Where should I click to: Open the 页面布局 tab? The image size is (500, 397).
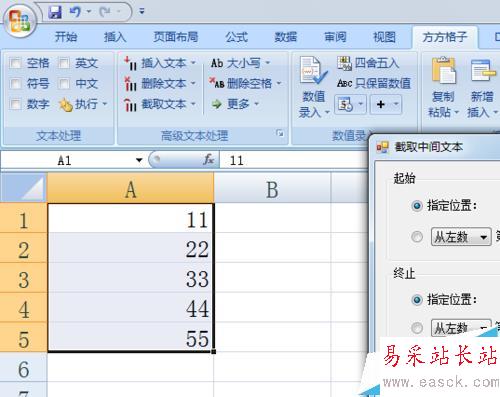coord(175,36)
